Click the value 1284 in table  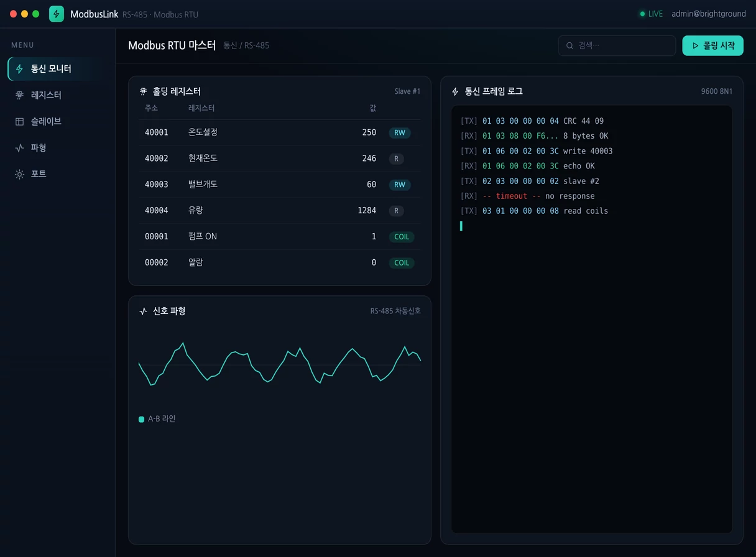click(x=367, y=211)
